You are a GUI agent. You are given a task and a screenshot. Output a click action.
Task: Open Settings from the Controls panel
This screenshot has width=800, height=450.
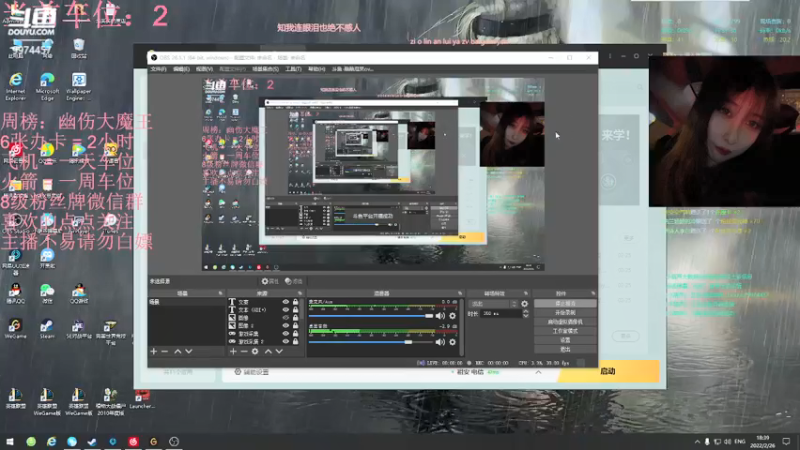[565, 340]
